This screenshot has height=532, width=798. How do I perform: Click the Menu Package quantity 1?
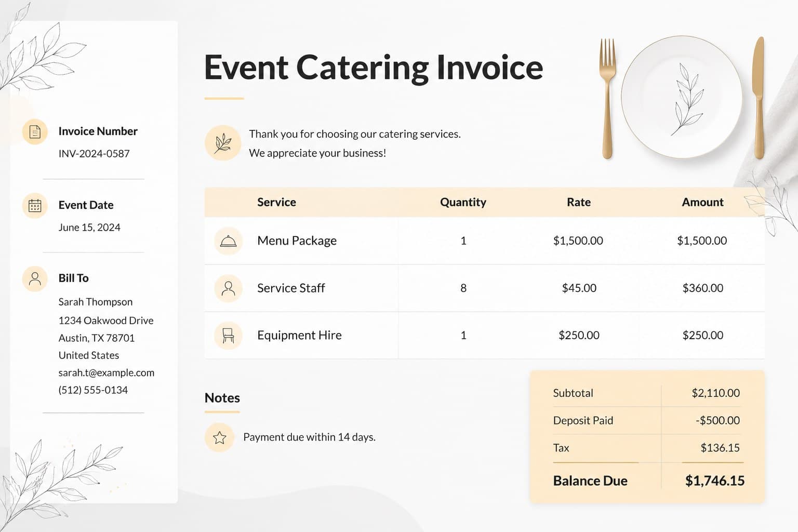[x=463, y=241]
